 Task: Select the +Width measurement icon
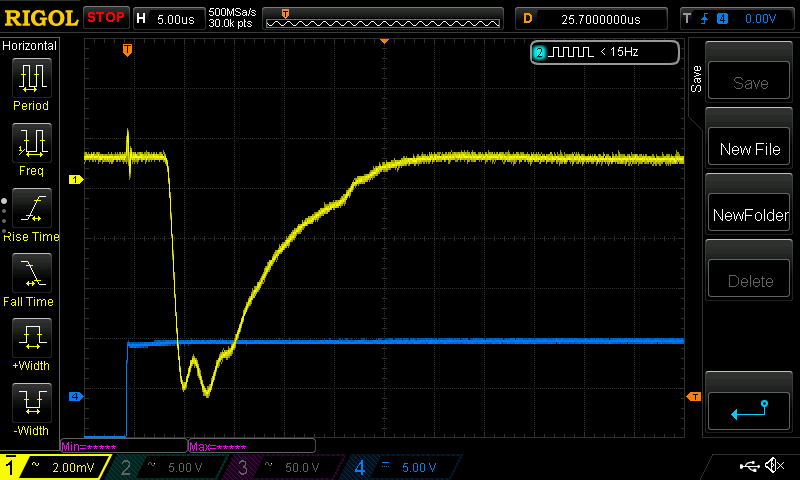click(x=32, y=338)
